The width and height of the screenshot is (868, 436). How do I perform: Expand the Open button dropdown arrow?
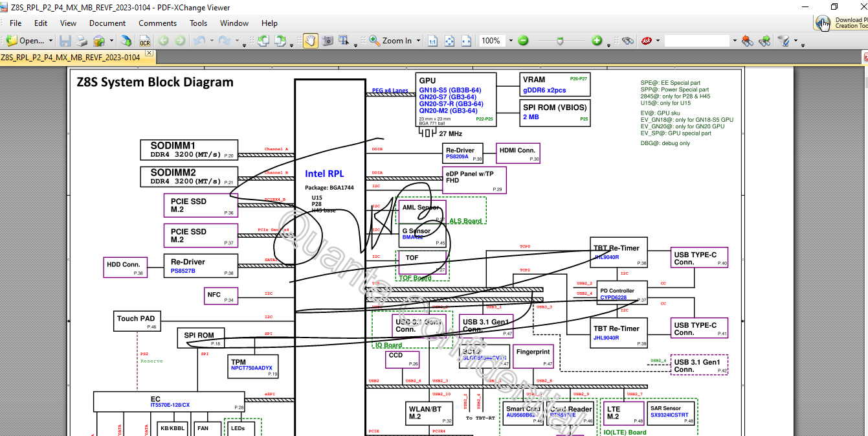51,41
